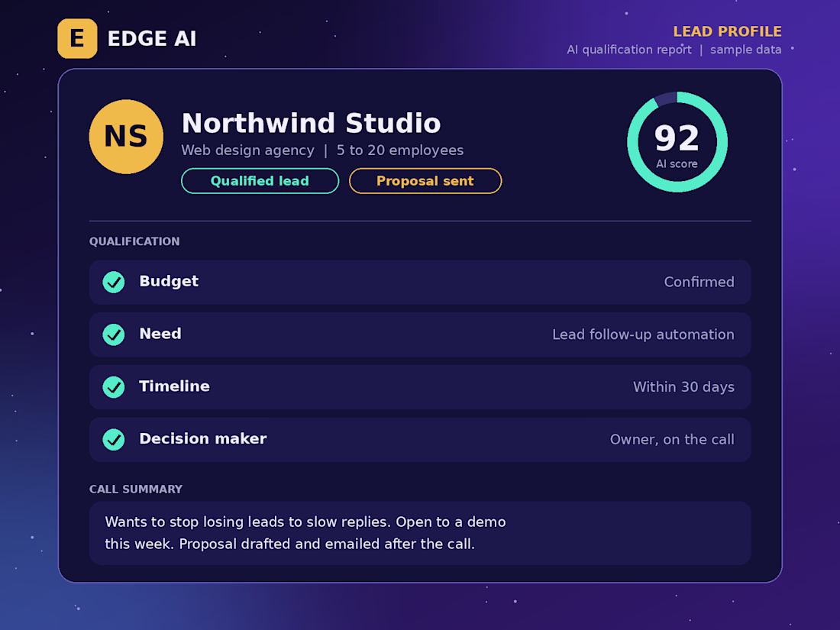Select the Proposal sent badge
Image resolution: width=840 pixels, height=630 pixels.
pyautogui.click(x=425, y=181)
